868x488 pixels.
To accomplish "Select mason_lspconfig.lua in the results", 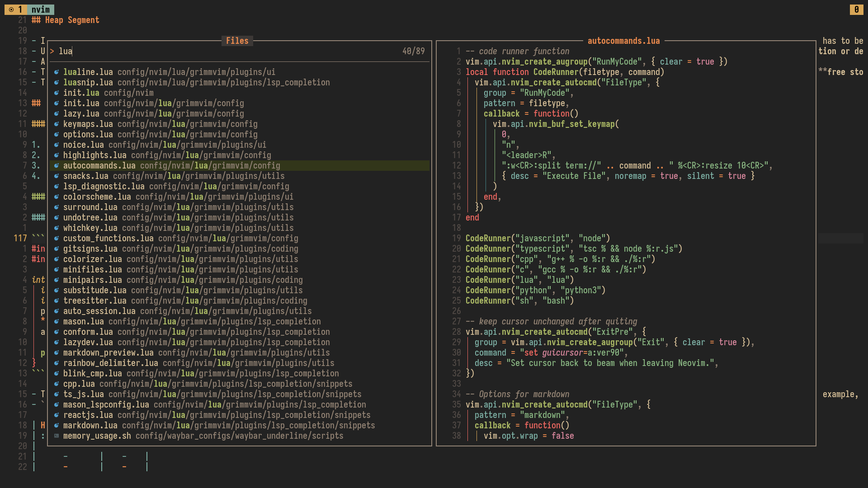I will [106, 404].
